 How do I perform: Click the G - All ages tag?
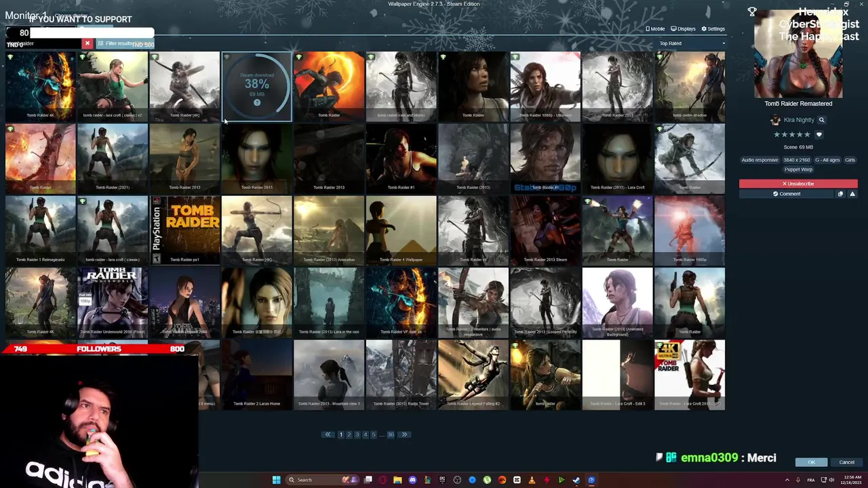click(x=827, y=160)
